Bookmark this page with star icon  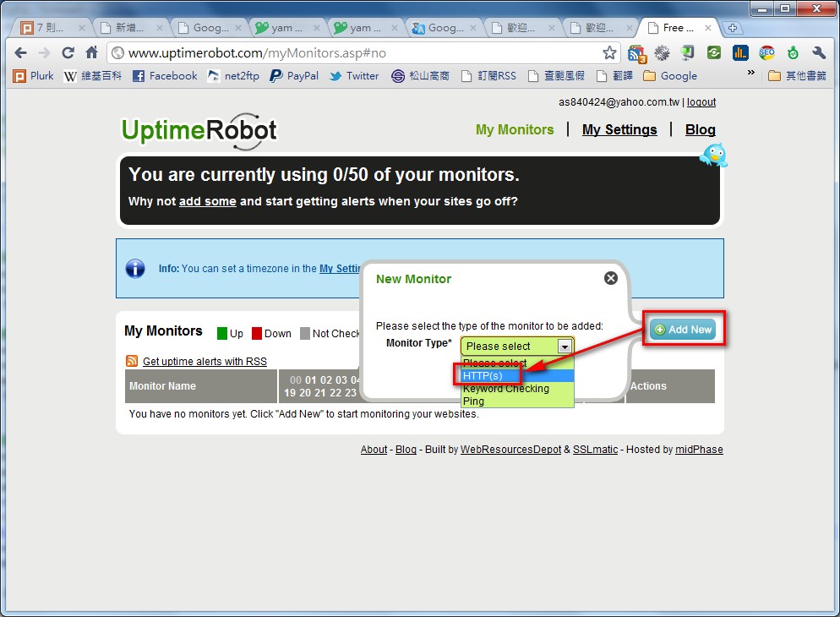coord(609,52)
